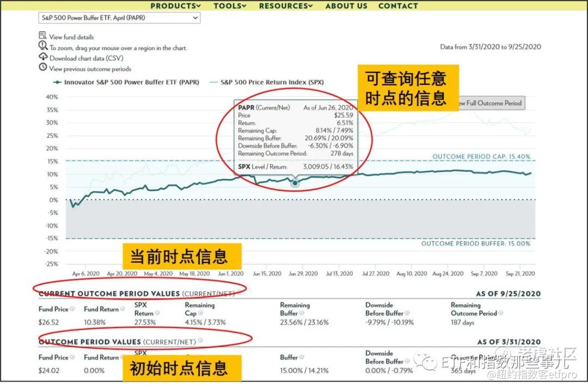
Task: Click the Sep 21, 2020 axis label
Action: 520,274
